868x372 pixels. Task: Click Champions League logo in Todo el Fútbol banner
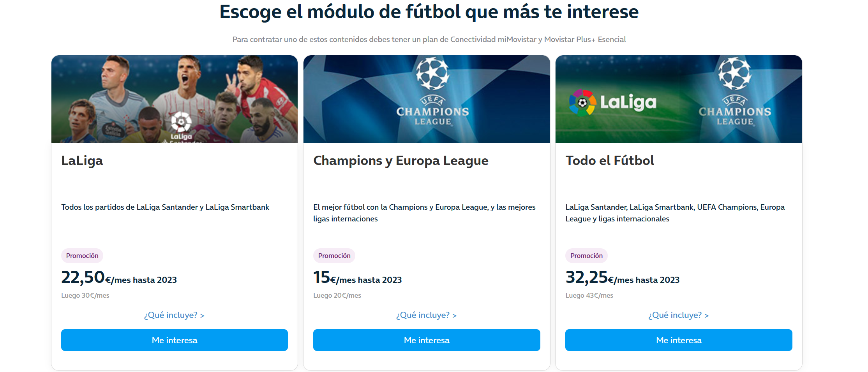tap(735, 92)
